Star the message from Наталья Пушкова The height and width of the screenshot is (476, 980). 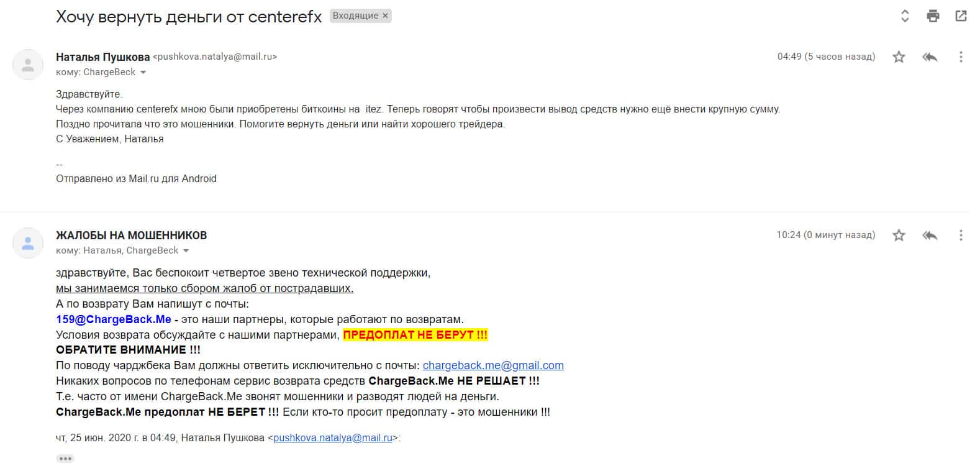coord(899,57)
